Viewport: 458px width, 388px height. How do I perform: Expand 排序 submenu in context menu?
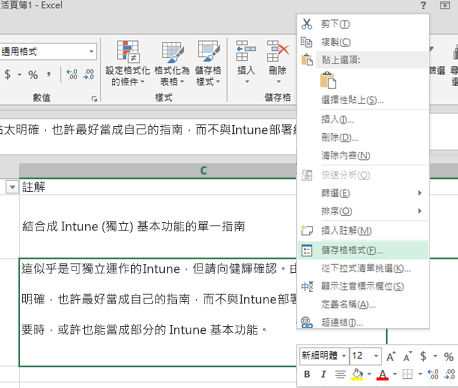420,211
